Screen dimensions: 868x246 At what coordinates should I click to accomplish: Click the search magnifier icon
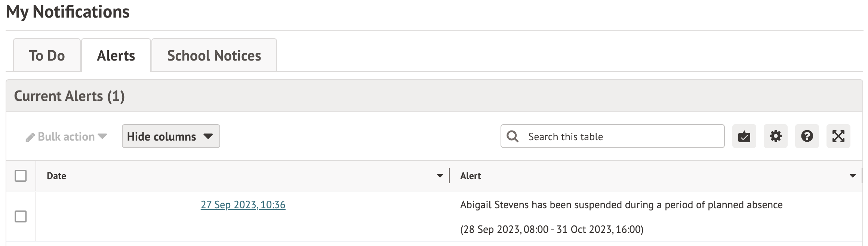tap(513, 136)
